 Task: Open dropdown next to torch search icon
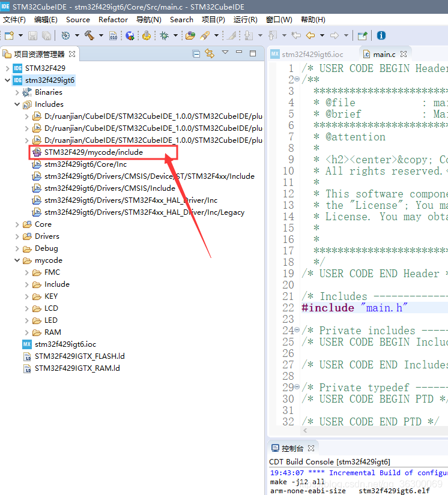click(x=216, y=35)
